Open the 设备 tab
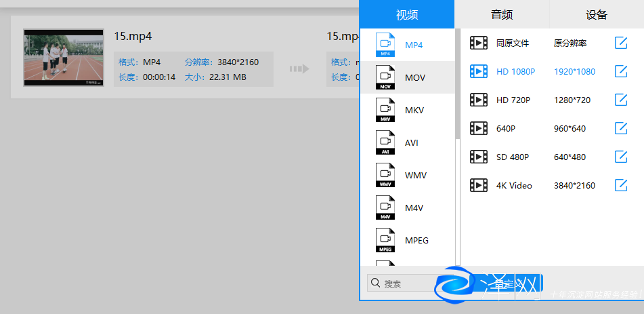Image resolution: width=644 pixels, height=314 pixels. click(x=596, y=14)
